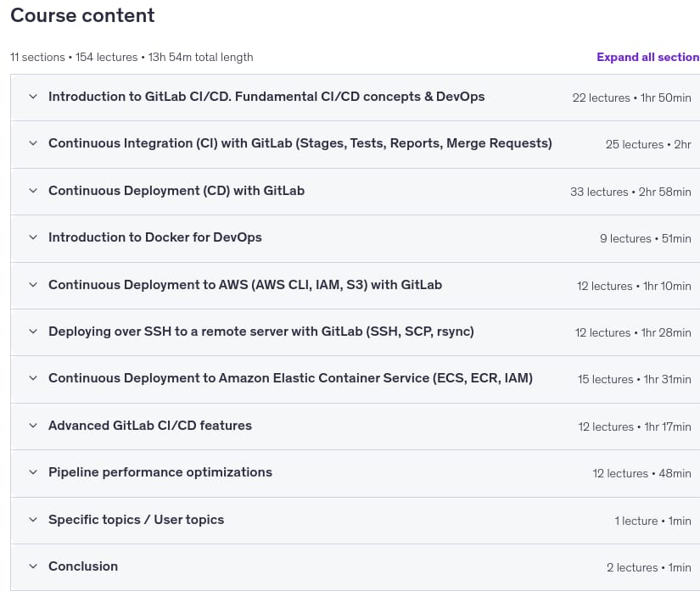
Task: Open Advanced GitLab CI/CD features title
Action: click(150, 426)
